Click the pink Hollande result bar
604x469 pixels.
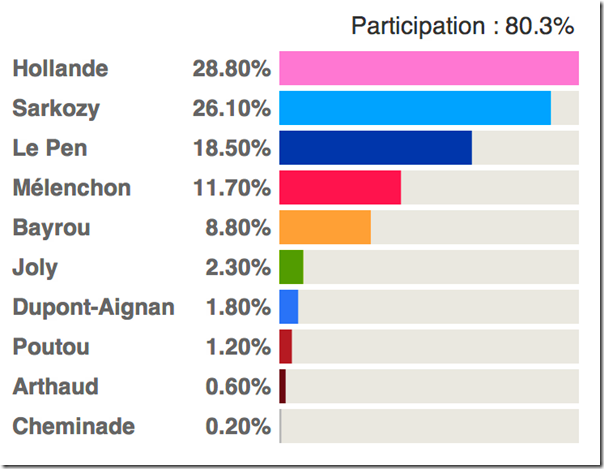[x=428, y=68]
